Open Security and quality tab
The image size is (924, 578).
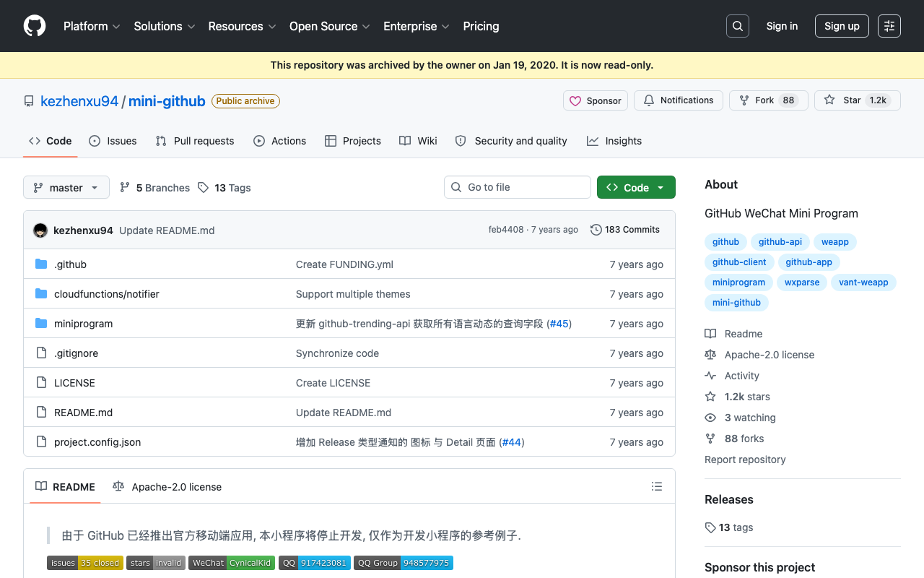[x=511, y=141]
